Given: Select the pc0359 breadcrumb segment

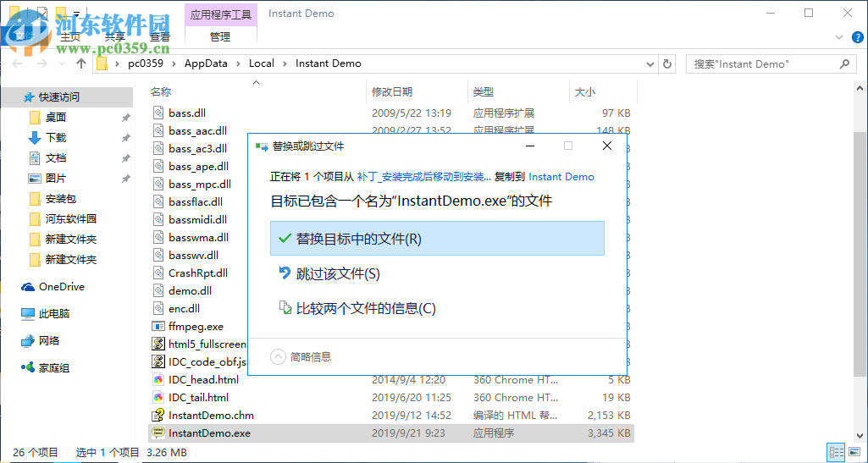Looking at the screenshot, I should click(146, 63).
